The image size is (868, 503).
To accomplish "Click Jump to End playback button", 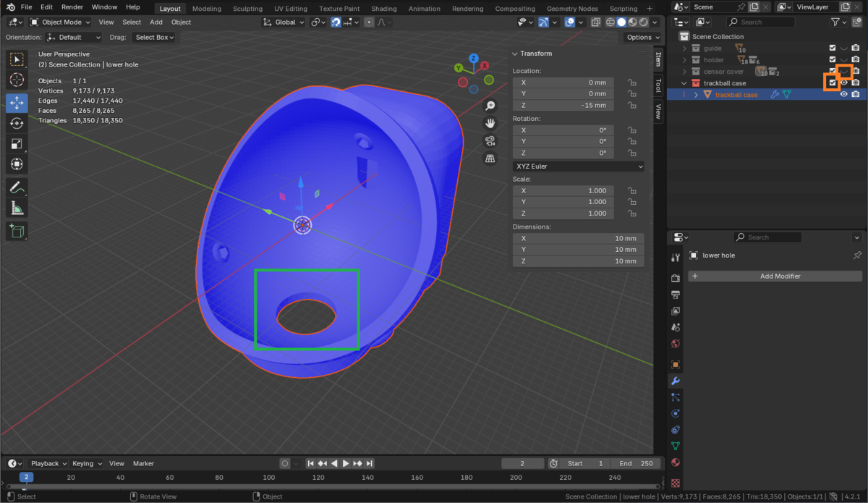I will [x=370, y=463].
